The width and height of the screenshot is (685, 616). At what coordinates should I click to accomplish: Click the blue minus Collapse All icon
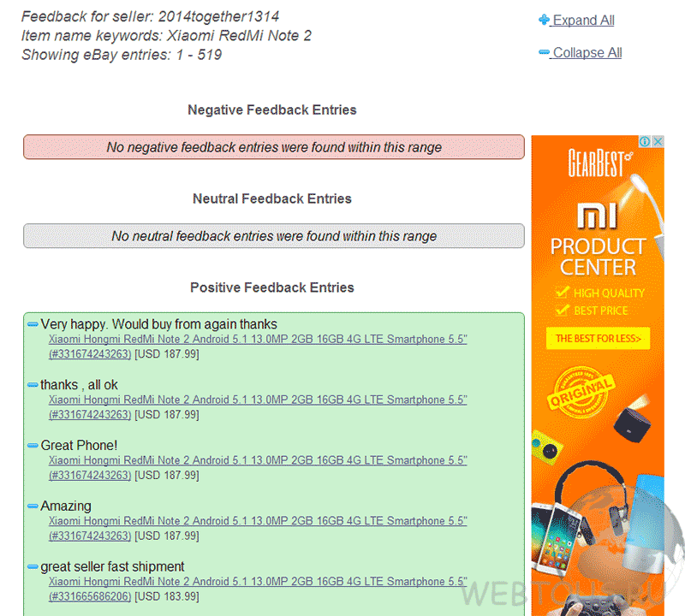tap(544, 52)
